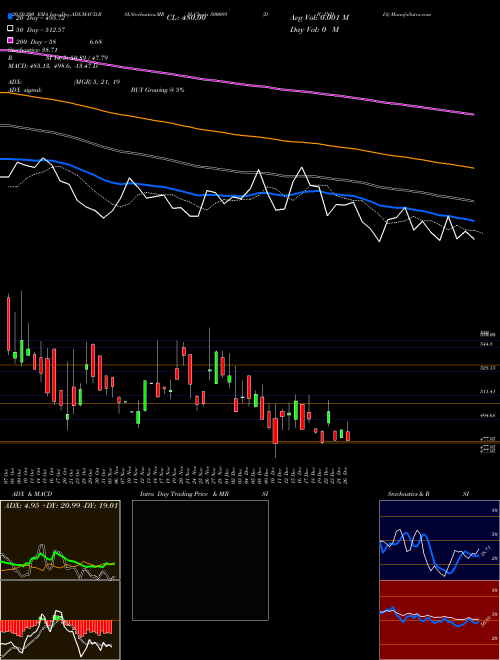Click the 'BUY Growing @ 5%' signal text
The height and width of the screenshot is (660, 500).
157,90
